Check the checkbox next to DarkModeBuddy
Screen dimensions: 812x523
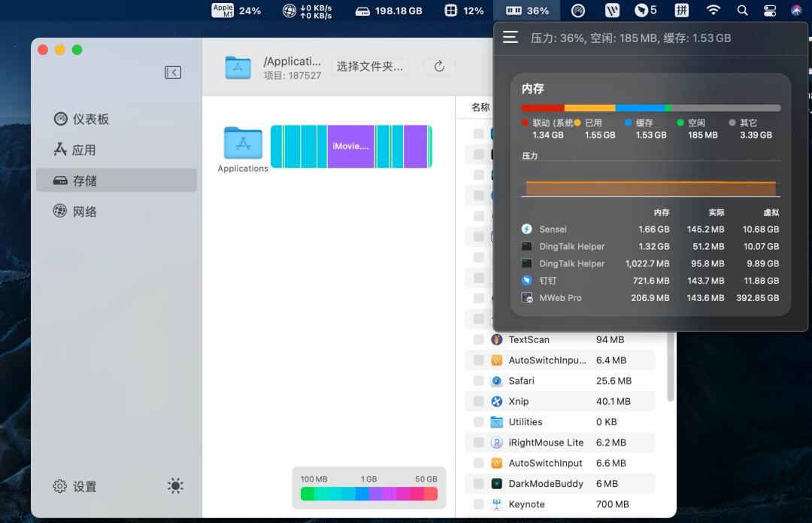click(478, 483)
